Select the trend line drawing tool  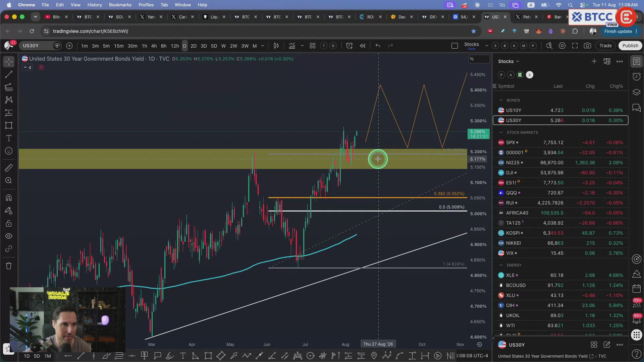9,74
